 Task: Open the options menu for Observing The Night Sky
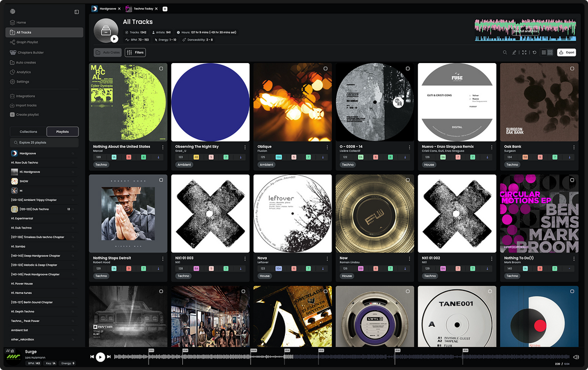click(x=245, y=147)
